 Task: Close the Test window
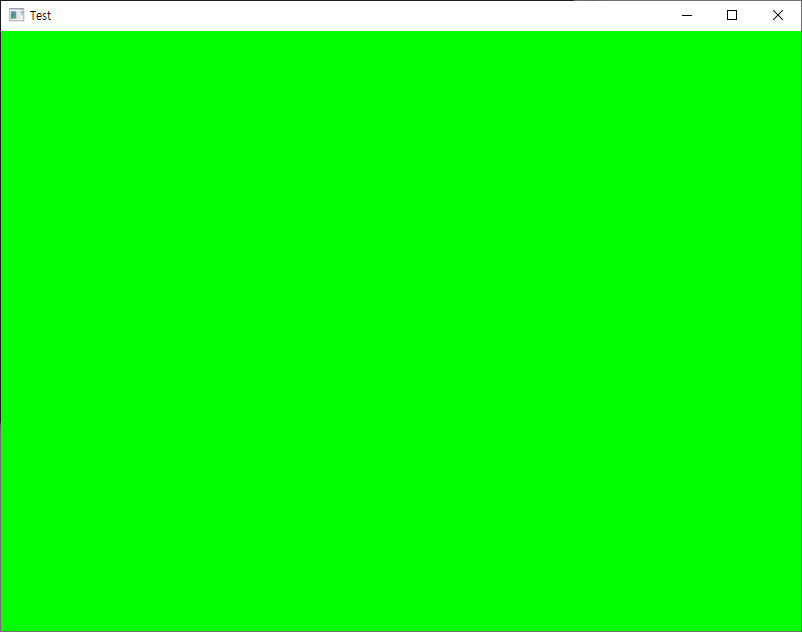coord(777,15)
